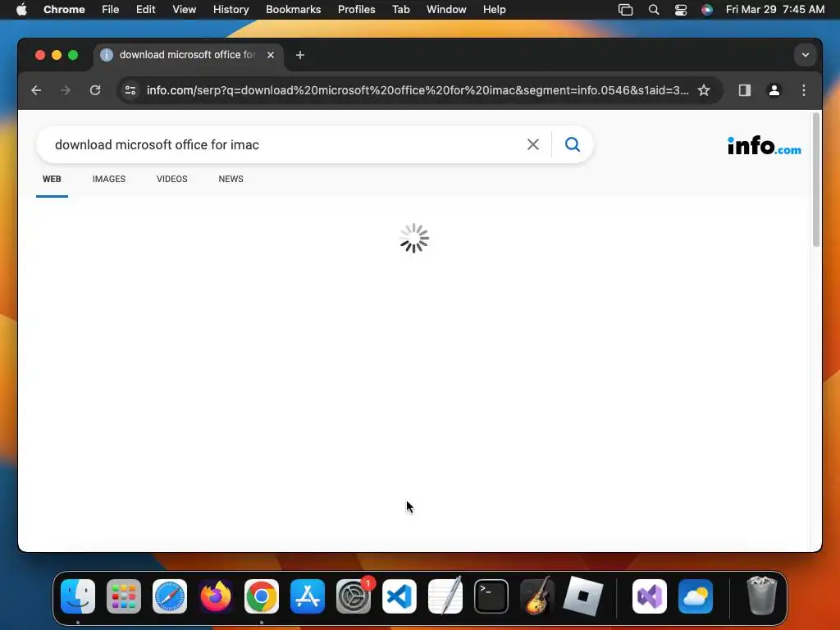Toggle the Chrome side panel
The image size is (840, 630).
click(x=745, y=90)
